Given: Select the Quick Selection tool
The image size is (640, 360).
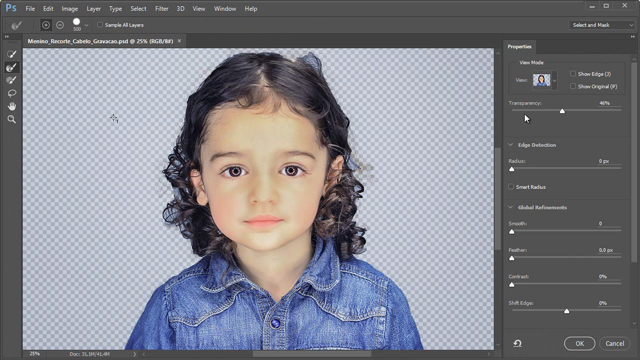Looking at the screenshot, I should [x=11, y=54].
